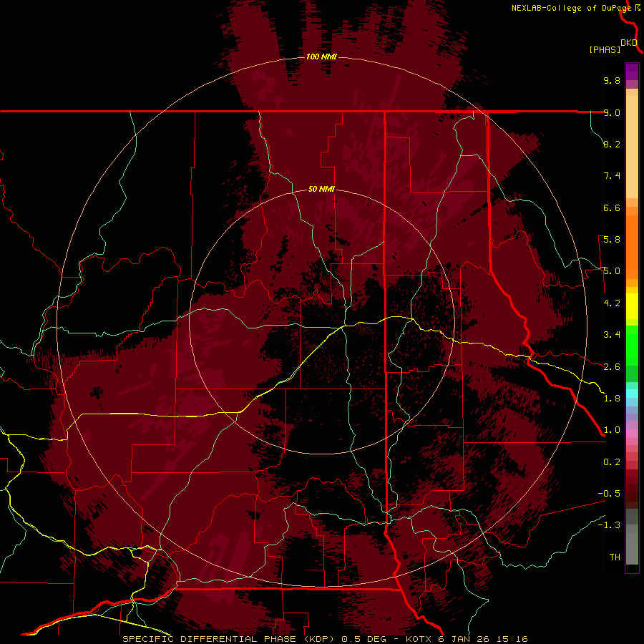Screen dimensions: 644x644
Task: Click the [PHAS] legend unit label
Action: coord(605,49)
